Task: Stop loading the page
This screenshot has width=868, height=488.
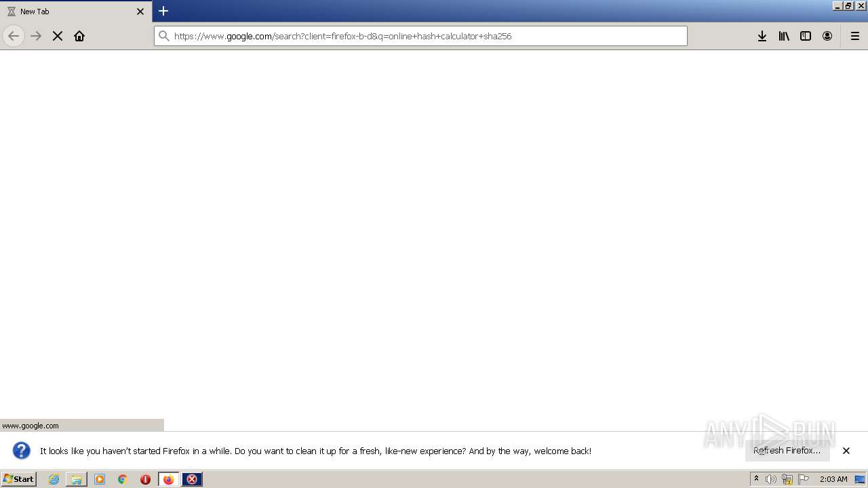Action: [58, 36]
